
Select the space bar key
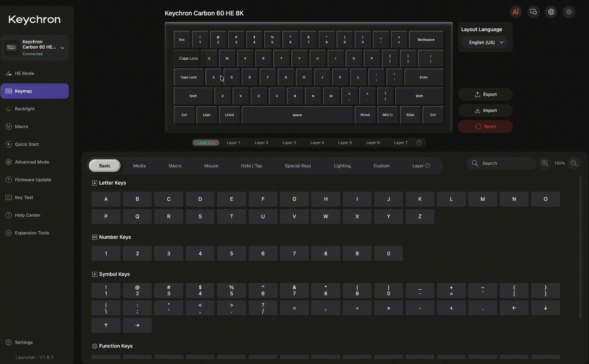[297, 115]
